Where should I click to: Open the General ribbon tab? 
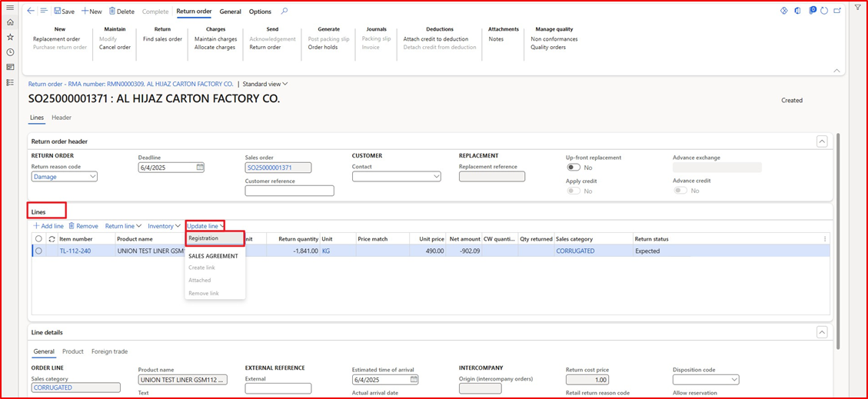(x=230, y=12)
